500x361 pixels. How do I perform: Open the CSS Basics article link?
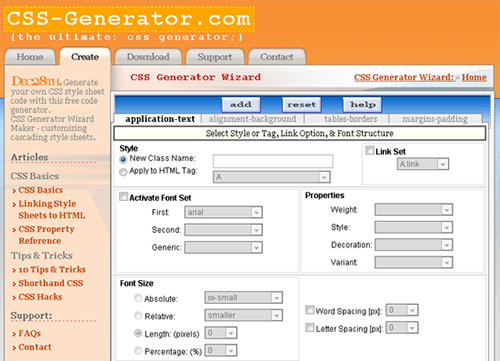click(x=41, y=190)
